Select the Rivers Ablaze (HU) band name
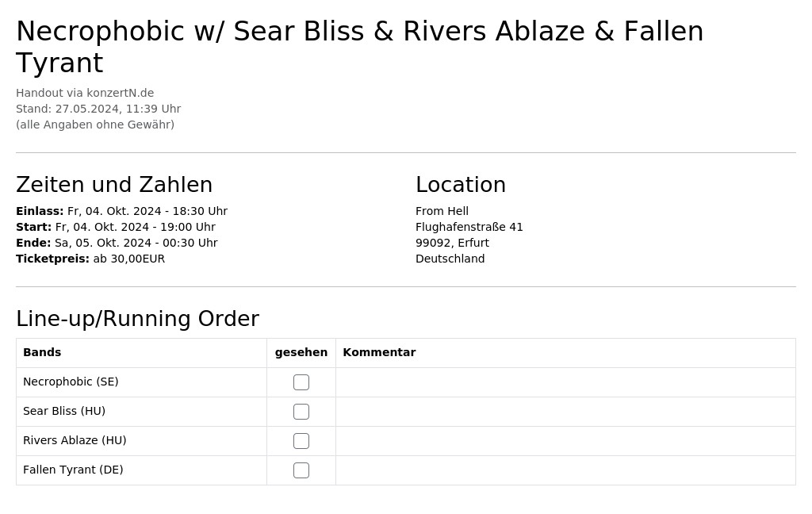The width and height of the screenshot is (812, 514). pos(75,440)
